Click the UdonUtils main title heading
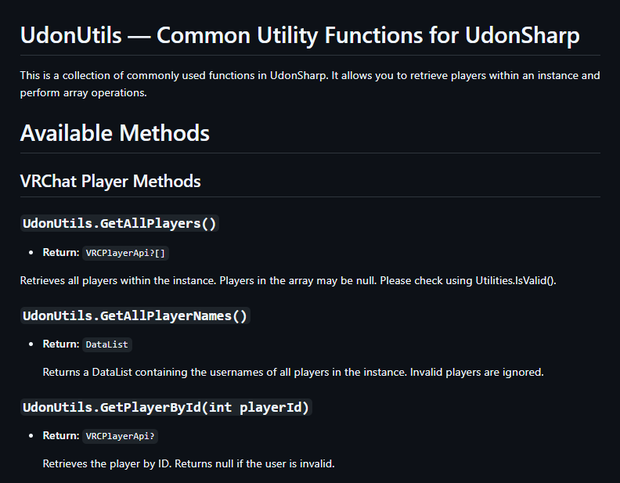 (x=300, y=36)
